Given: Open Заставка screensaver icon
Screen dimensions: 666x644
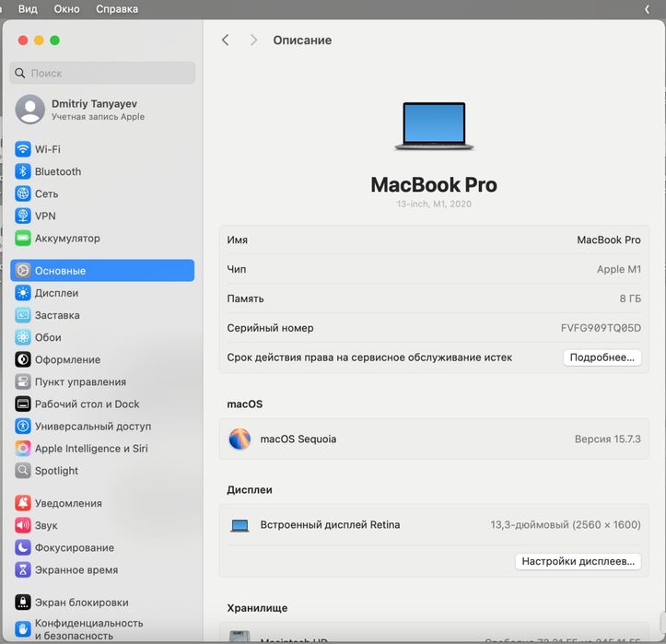Looking at the screenshot, I should click(x=22, y=315).
